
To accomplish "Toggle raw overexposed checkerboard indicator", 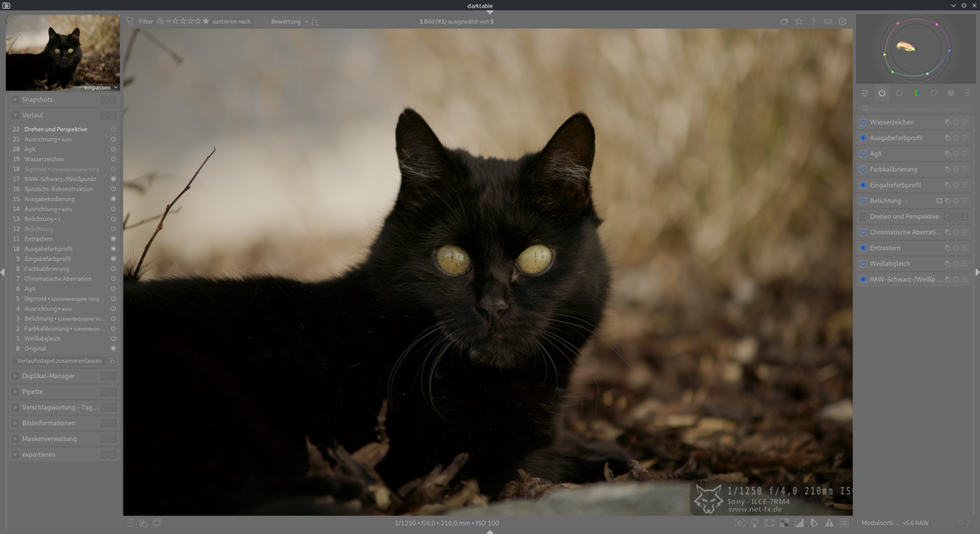I will [x=784, y=523].
